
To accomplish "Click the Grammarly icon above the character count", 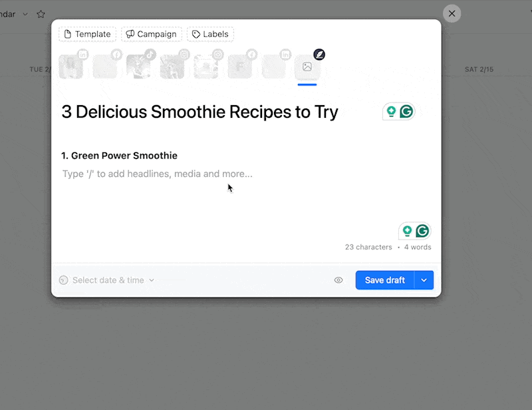I will (422, 231).
